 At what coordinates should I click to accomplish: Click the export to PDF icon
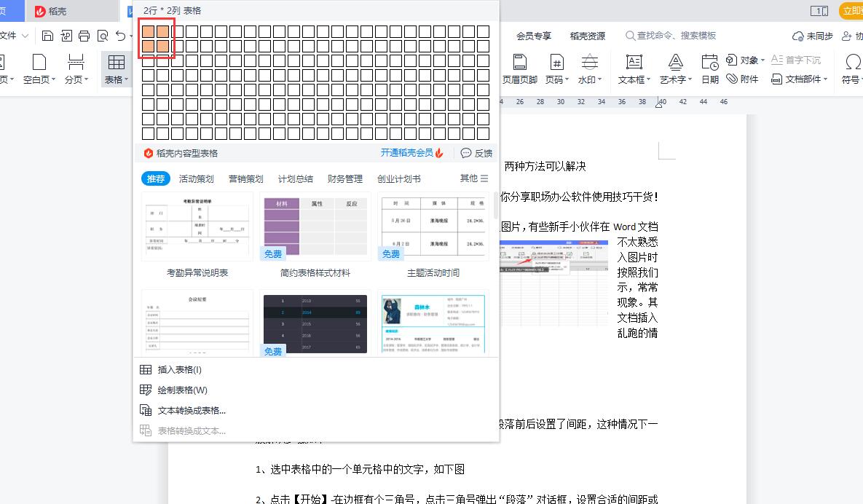(66, 36)
